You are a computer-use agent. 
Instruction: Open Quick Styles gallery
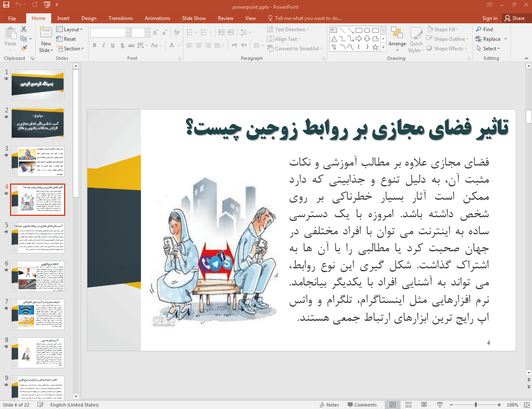pos(416,40)
